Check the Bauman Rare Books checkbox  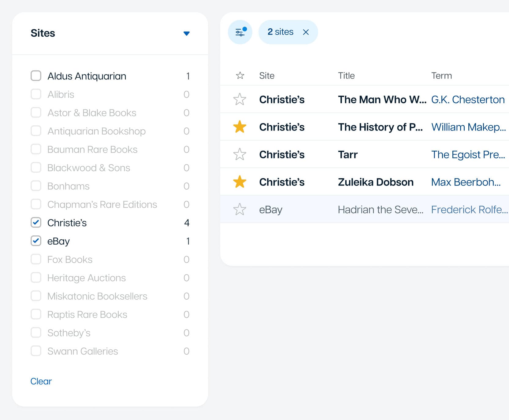pos(36,149)
